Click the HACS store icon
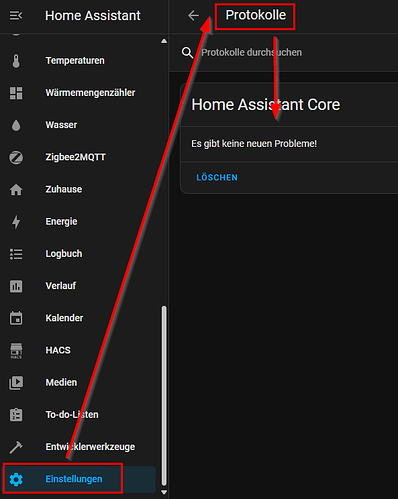Viewport: 398px width, 499px height. [16, 350]
